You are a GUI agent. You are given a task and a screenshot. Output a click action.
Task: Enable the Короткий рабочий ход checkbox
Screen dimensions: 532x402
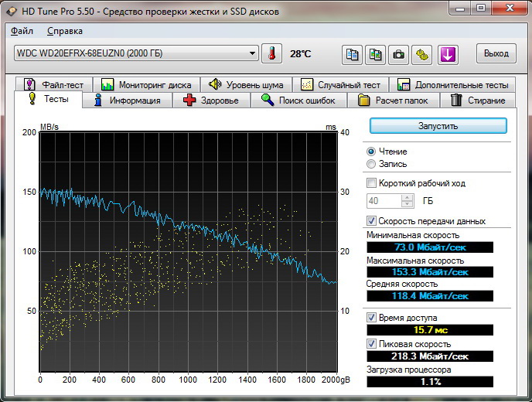click(372, 183)
